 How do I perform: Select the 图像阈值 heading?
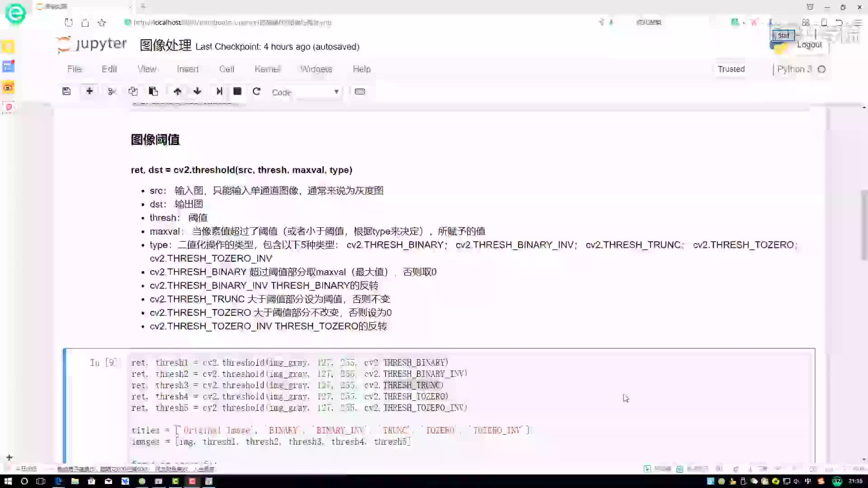[155, 140]
